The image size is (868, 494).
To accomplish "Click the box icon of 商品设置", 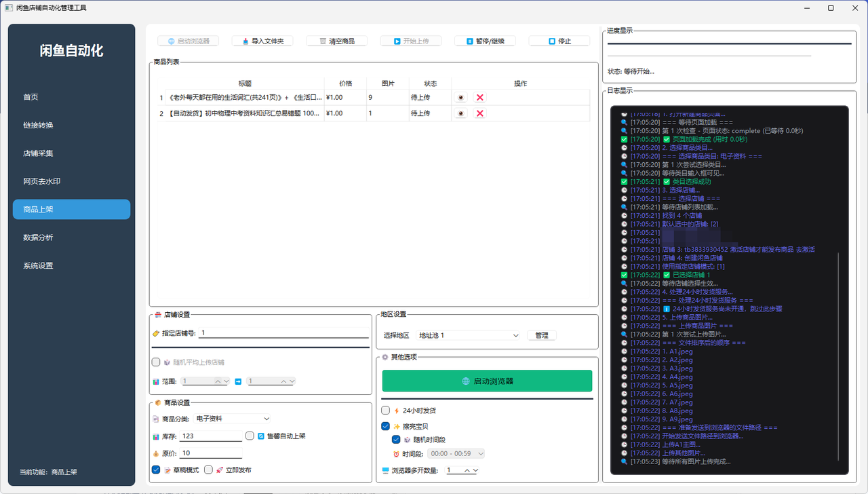I will click(158, 402).
